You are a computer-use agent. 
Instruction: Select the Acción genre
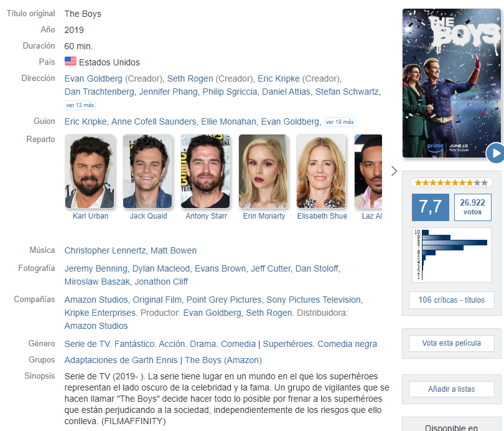click(x=172, y=344)
